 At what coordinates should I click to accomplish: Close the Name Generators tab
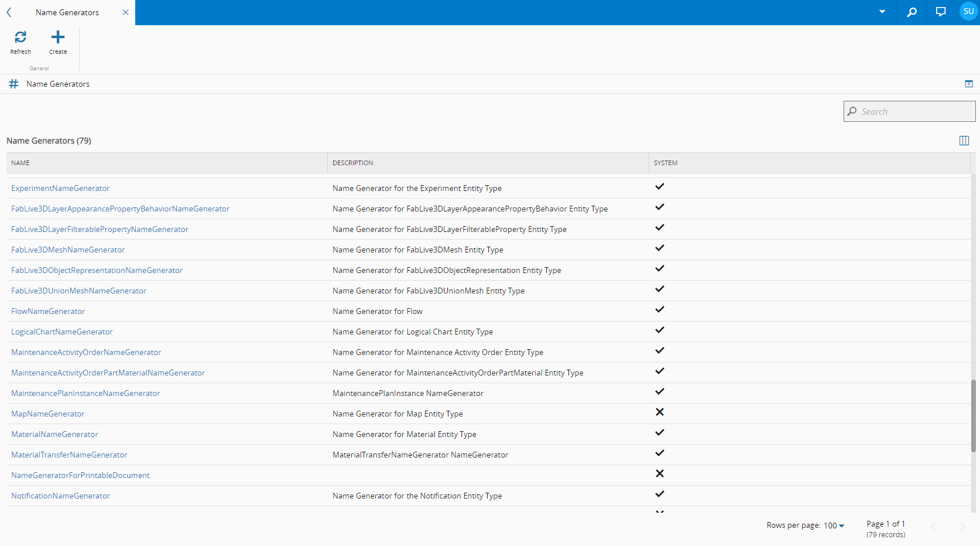click(x=125, y=12)
